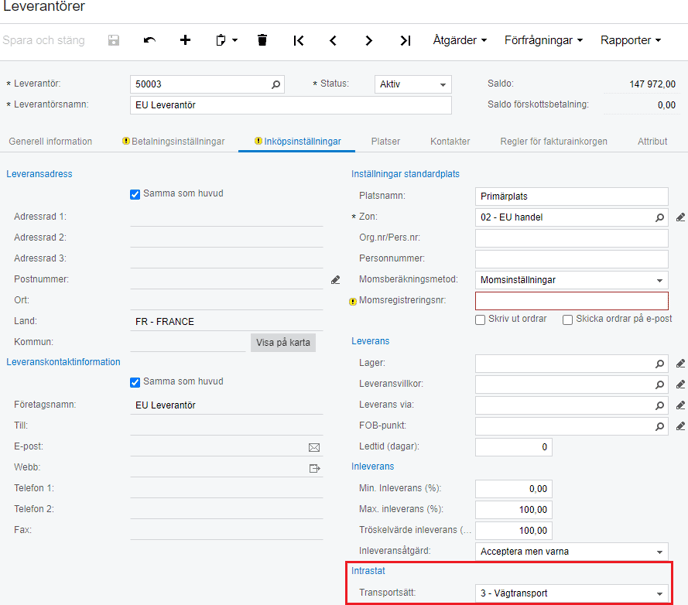The image size is (688, 605).
Task: Click Företagsnamn value EU Leverantör
Action: (x=165, y=405)
